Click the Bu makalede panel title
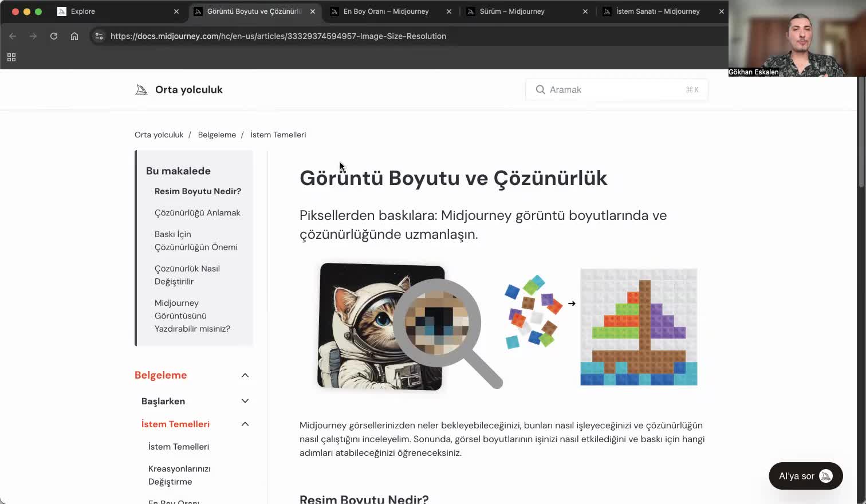The image size is (866, 504). (178, 171)
